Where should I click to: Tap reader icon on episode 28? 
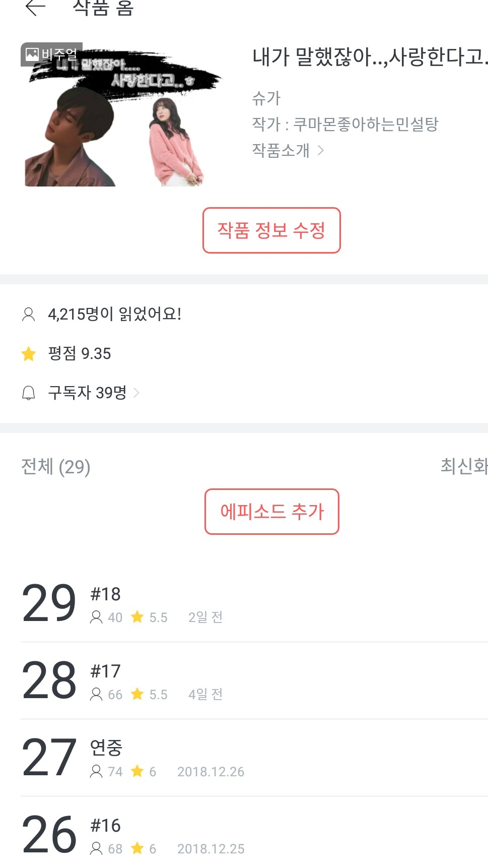[x=96, y=695]
